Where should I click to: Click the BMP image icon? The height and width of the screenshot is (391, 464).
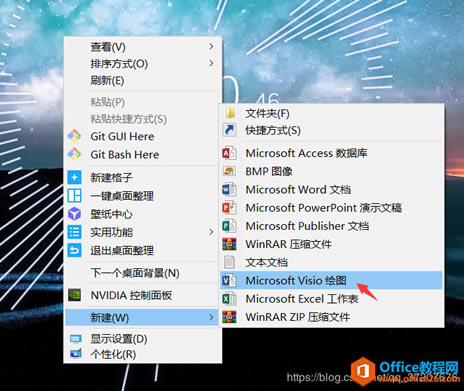(x=229, y=171)
